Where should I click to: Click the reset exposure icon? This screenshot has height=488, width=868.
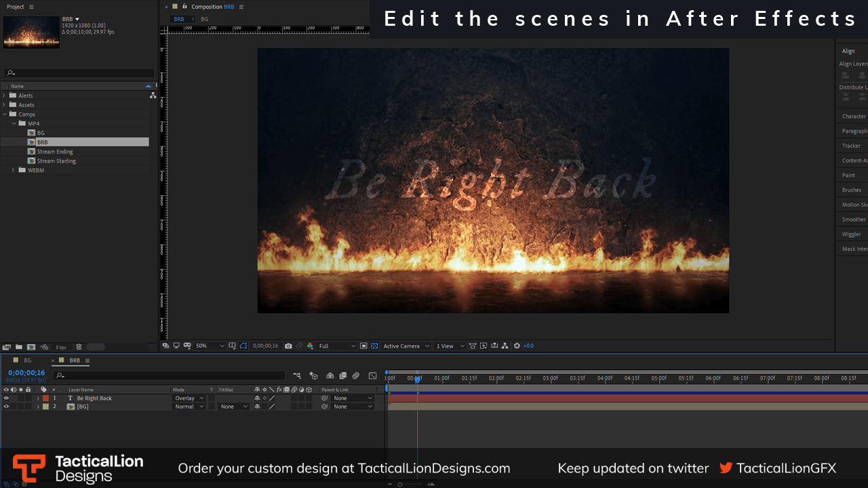point(517,346)
